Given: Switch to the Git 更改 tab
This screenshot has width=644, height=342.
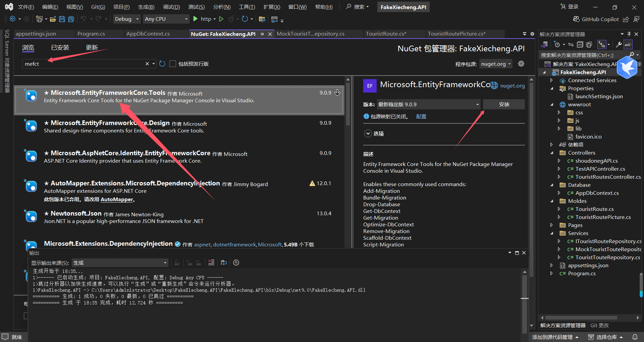Looking at the screenshot, I should click(x=599, y=326).
